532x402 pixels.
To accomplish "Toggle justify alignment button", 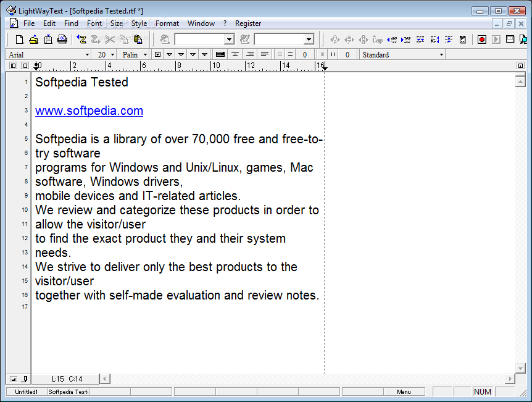I will pos(265,54).
